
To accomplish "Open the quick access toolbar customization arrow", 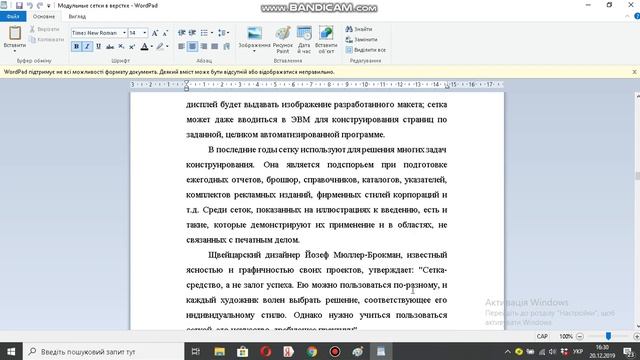I will [49, 6].
